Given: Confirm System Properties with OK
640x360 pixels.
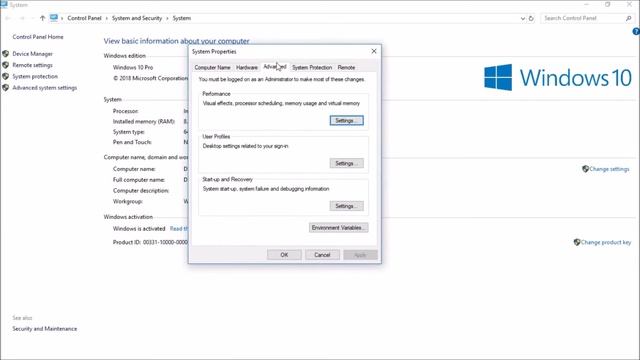Looking at the screenshot, I should (x=284, y=255).
